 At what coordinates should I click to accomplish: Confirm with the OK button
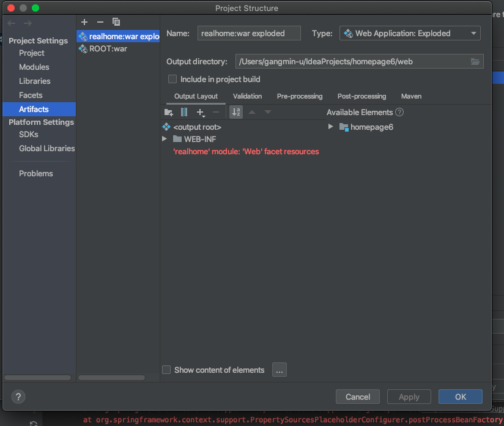pos(461,397)
